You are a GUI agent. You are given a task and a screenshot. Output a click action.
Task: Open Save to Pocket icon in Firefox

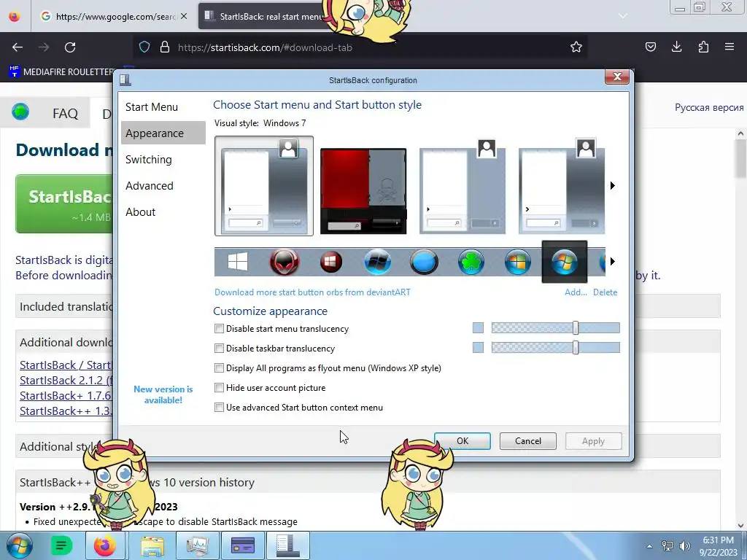[650, 47]
